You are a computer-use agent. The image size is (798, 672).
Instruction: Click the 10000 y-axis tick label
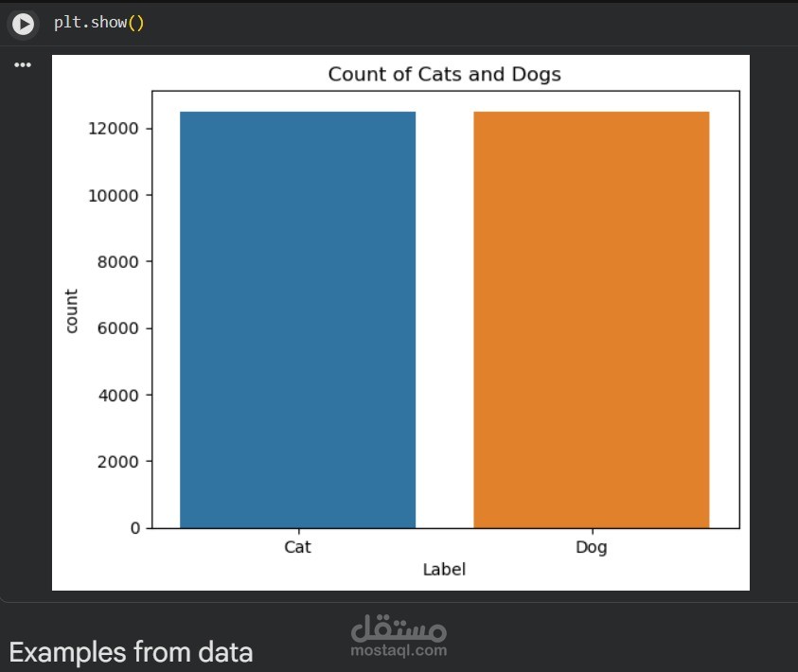point(116,195)
